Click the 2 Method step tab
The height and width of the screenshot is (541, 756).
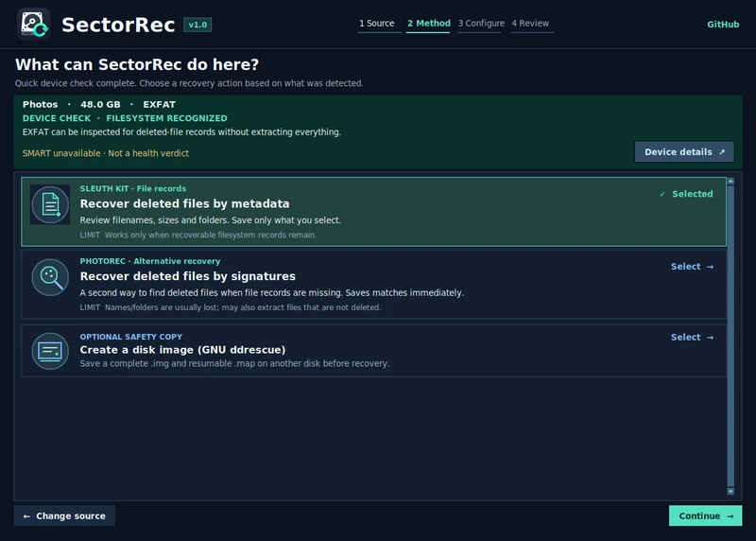[x=428, y=25]
